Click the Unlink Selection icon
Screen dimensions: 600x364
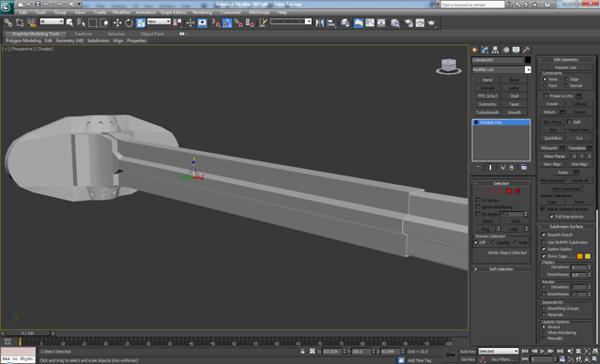[x=20, y=23]
